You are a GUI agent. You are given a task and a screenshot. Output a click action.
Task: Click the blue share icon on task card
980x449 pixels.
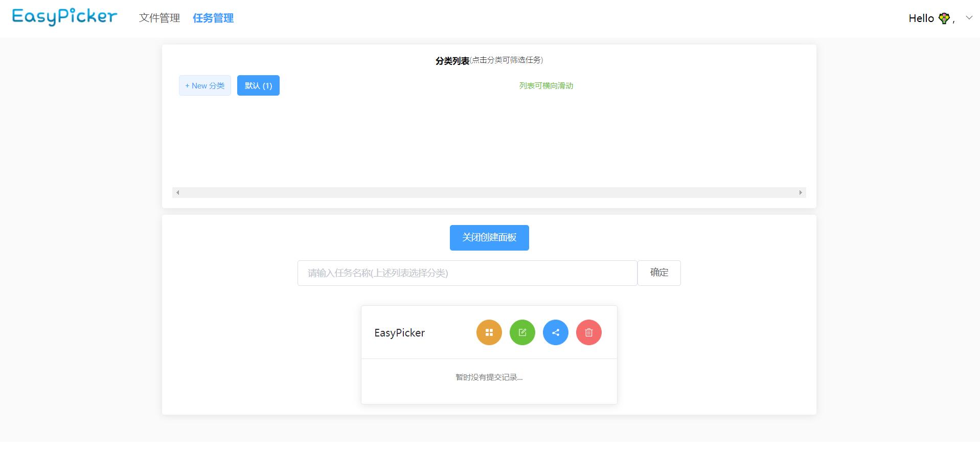[x=556, y=332]
